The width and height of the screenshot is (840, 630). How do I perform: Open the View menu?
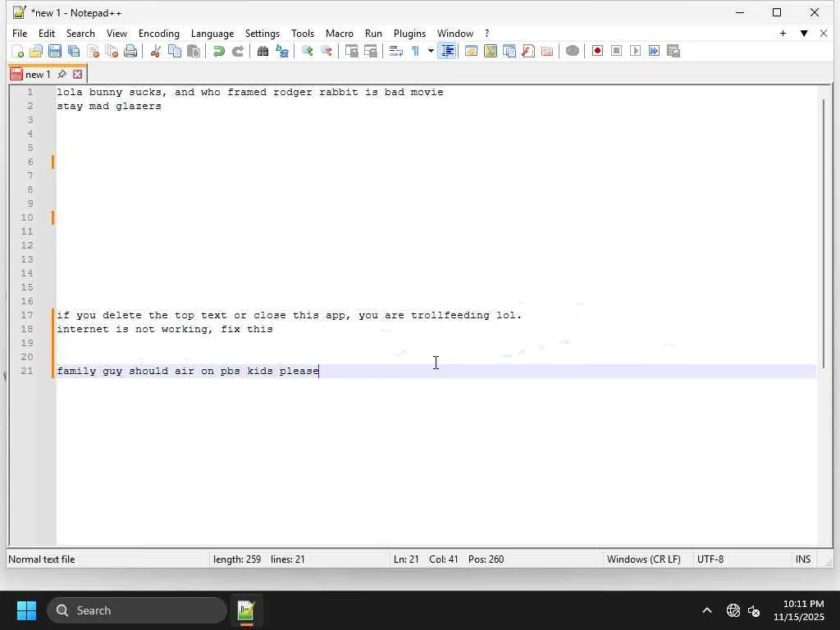click(116, 33)
